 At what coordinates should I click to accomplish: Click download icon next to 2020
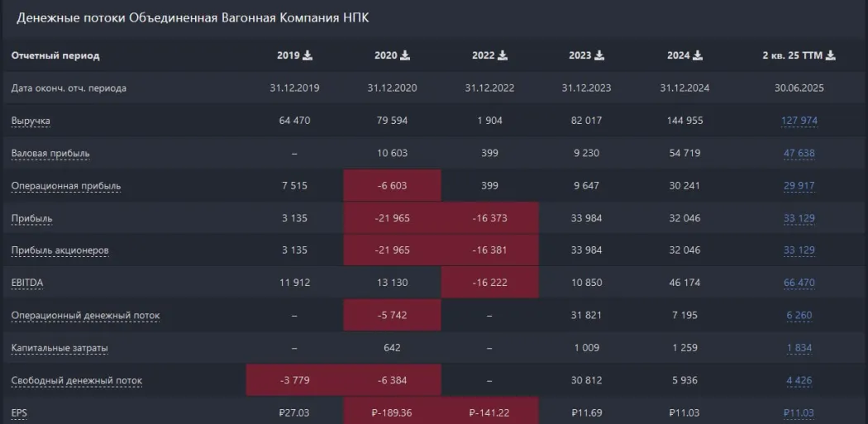point(405,55)
